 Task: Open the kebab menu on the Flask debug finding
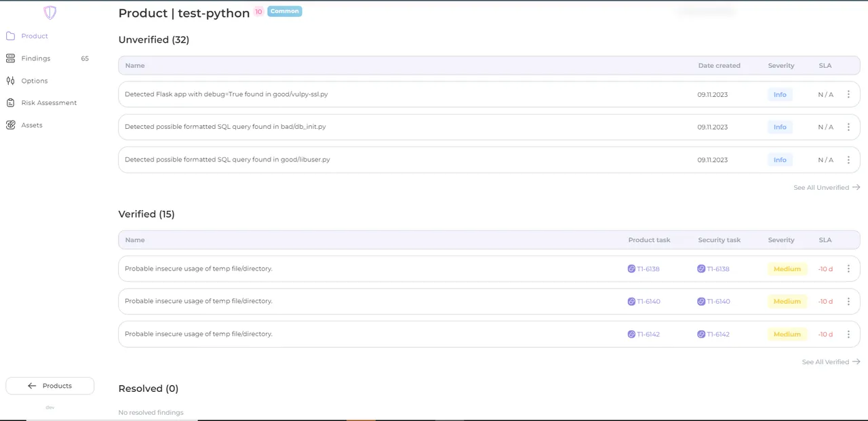[x=848, y=94]
